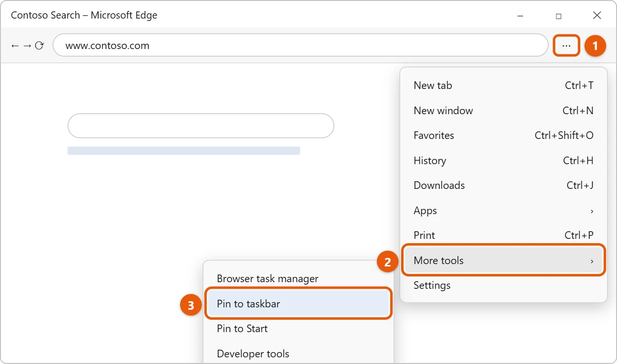The height and width of the screenshot is (364, 617).
Task: Choose Pin to Start
Action: tap(298, 329)
